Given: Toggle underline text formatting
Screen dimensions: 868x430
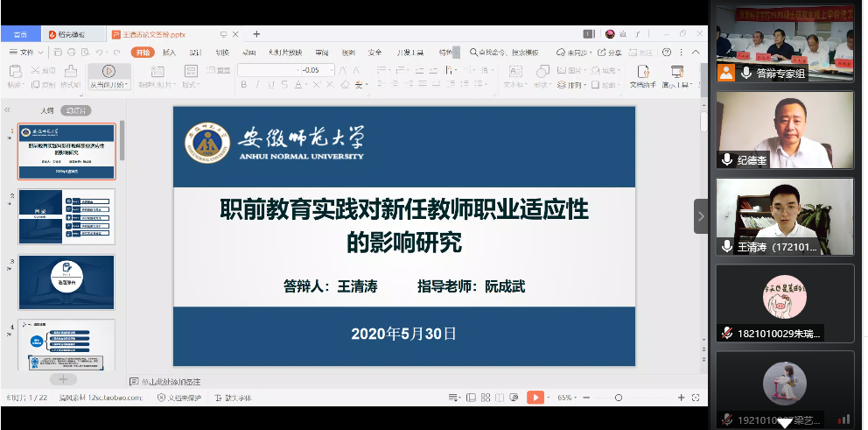Looking at the screenshot, I should (x=270, y=85).
